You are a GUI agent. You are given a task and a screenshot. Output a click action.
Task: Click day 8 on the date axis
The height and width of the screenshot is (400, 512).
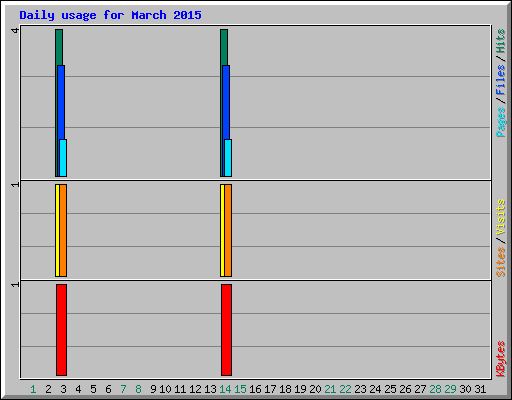[138, 389]
